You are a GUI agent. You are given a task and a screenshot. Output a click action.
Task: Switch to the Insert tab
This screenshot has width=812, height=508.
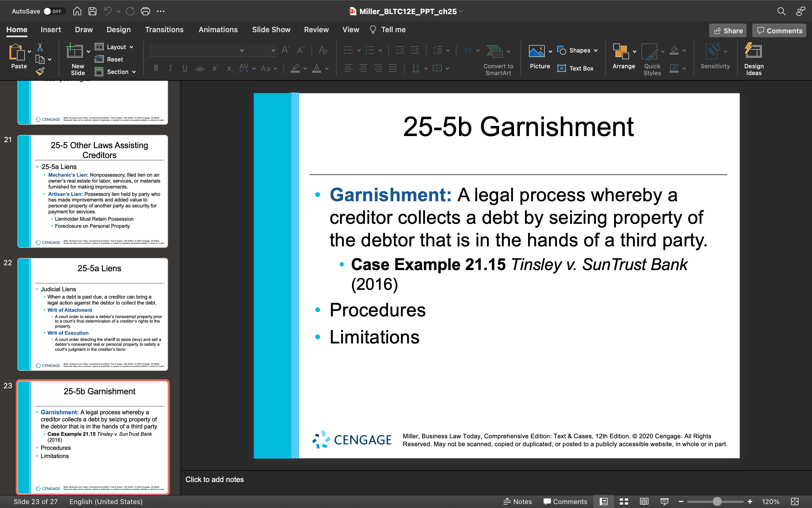coord(51,30)
